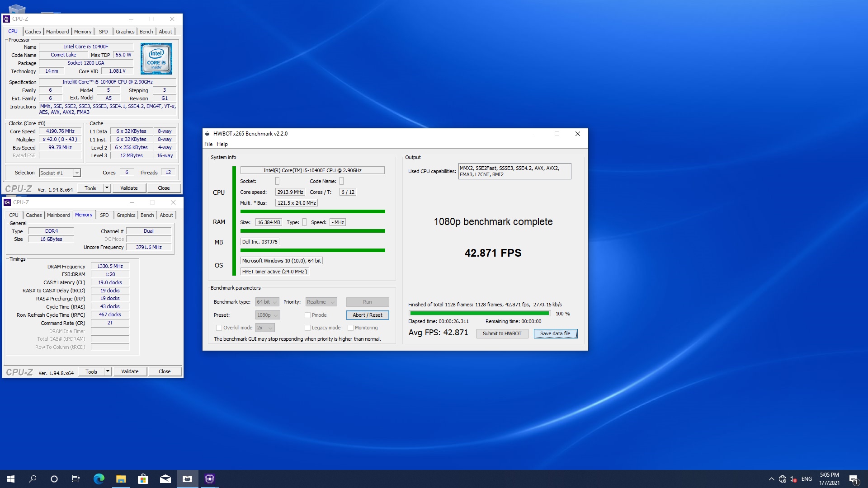The image size is (868, 488).
Task: Switch to the HWBOT x265 taskbar icon
Action: pos(187,479)
